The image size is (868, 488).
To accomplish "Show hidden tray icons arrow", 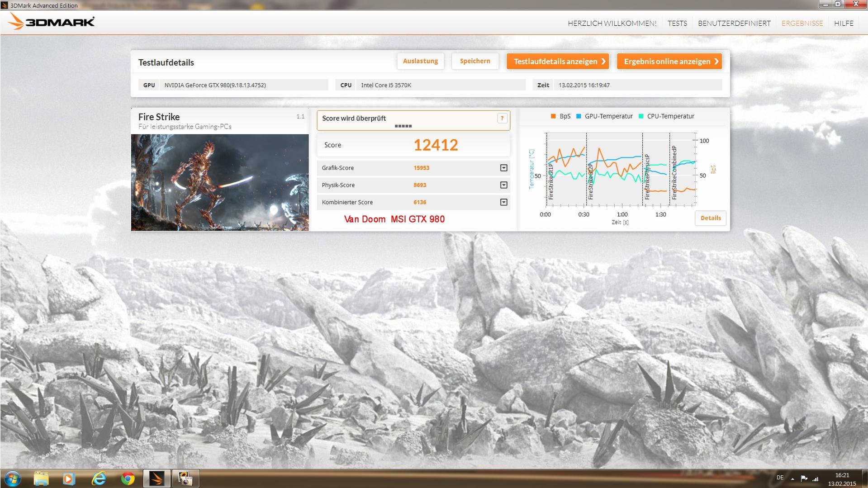I will coord(792,479).
